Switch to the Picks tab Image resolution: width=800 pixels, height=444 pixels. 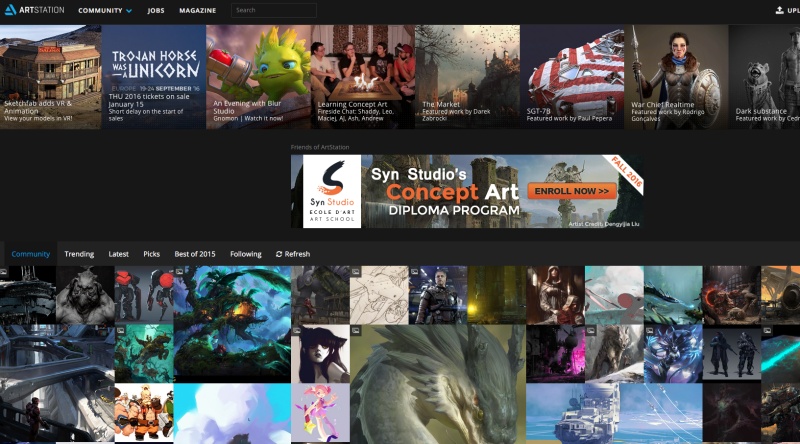tap(152, 254)
